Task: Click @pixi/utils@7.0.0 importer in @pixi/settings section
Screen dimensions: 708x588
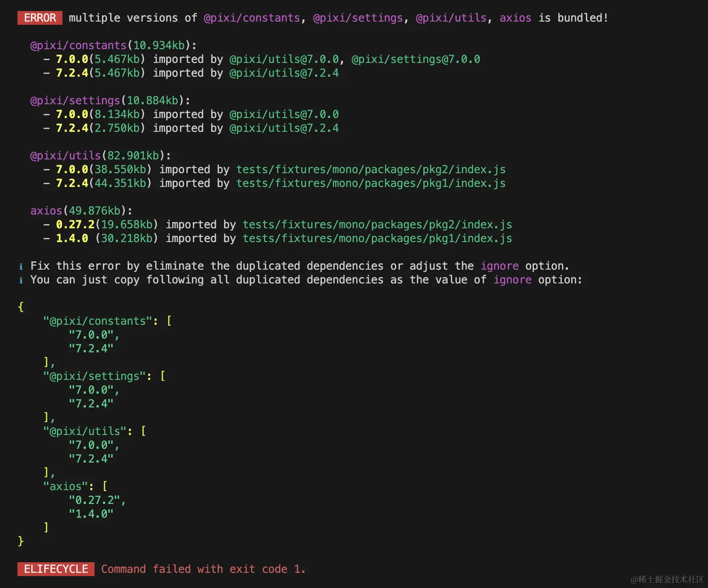Action: coord(284,114)
